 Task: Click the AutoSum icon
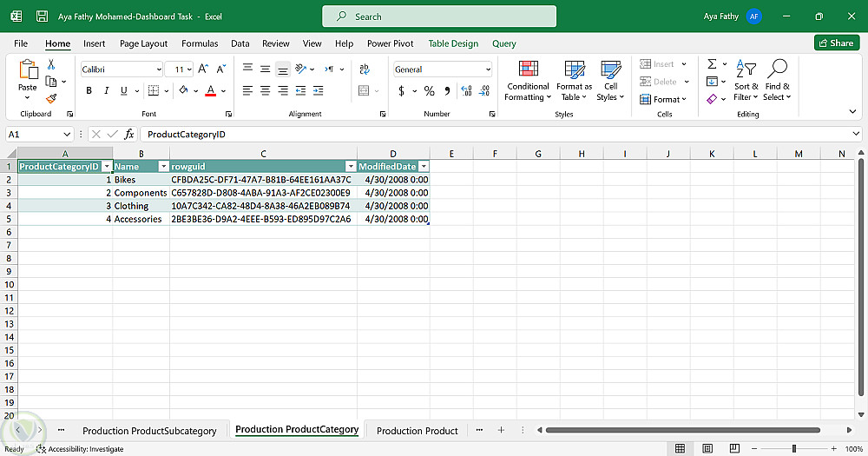tap(712, 64)
